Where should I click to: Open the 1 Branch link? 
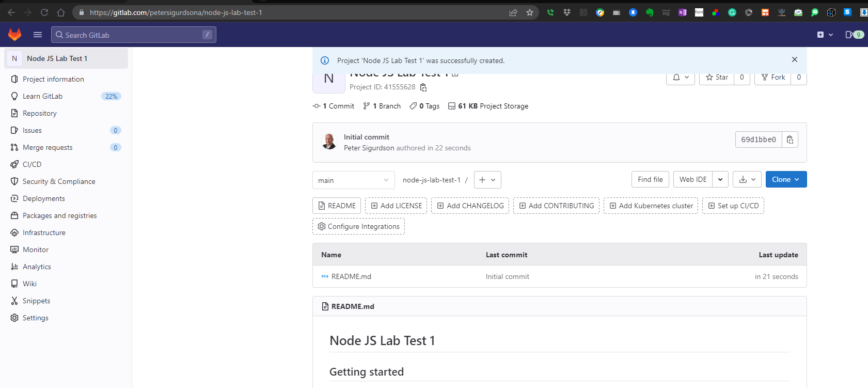[x=382, y=106]
